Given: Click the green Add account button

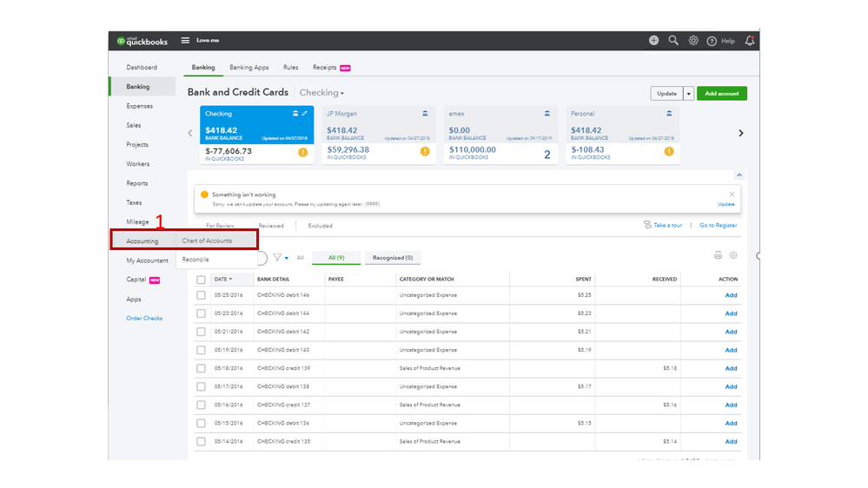Looking at the screenshot, I should click(x=721, y=94).
